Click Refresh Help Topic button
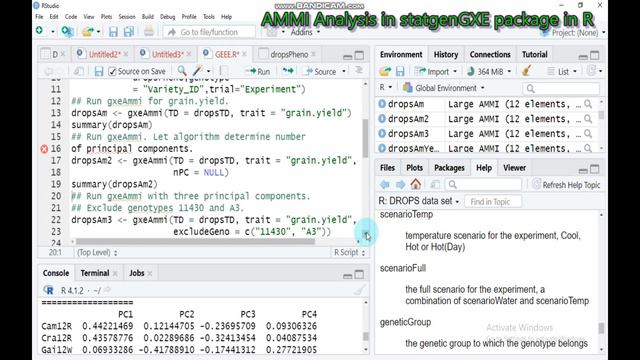Screen dimensions: 640x360 coord(566,185)
